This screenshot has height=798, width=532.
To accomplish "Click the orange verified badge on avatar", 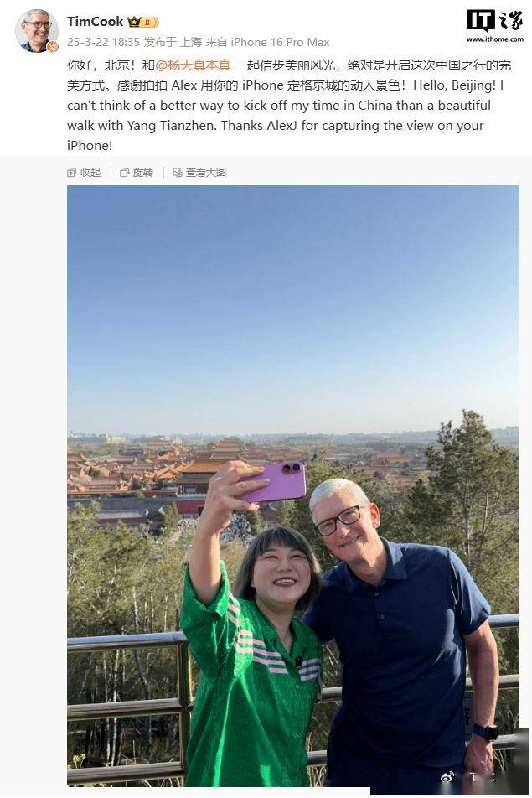I will 53,47.
